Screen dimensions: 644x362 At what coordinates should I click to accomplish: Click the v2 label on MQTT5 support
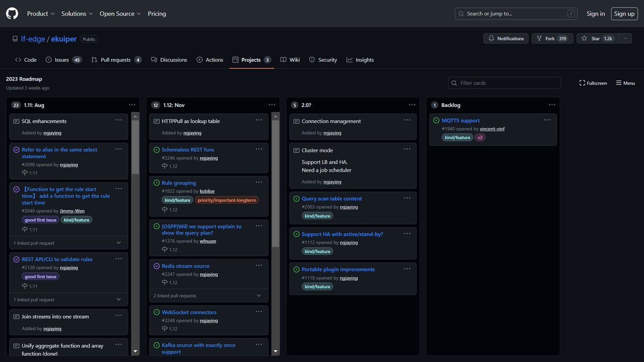pyautogui.click(x=480, y=137)
